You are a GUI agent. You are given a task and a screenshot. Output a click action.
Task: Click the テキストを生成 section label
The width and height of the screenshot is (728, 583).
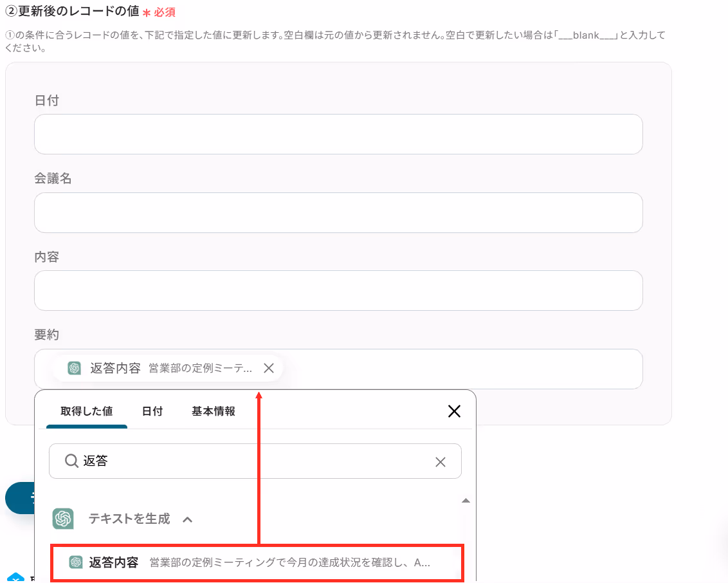(129, 519)
